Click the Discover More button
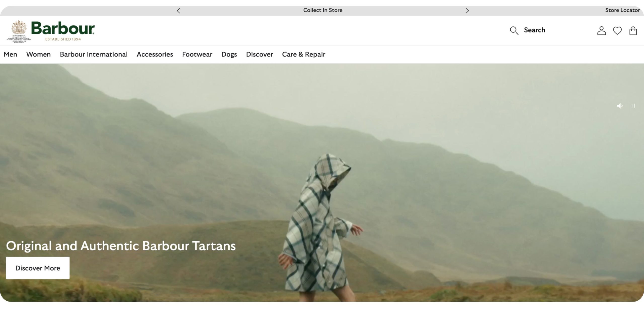644x311 pixels. tap(38, 268)
